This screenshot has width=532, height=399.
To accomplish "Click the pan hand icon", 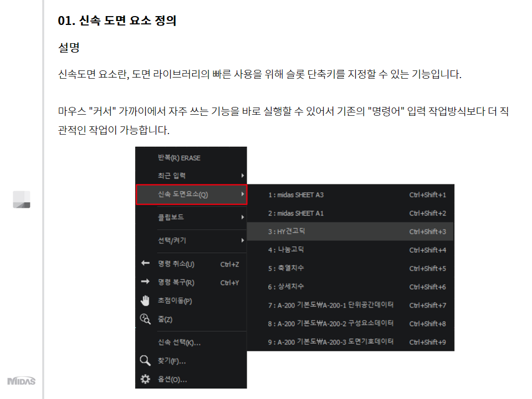I will 145,300.
